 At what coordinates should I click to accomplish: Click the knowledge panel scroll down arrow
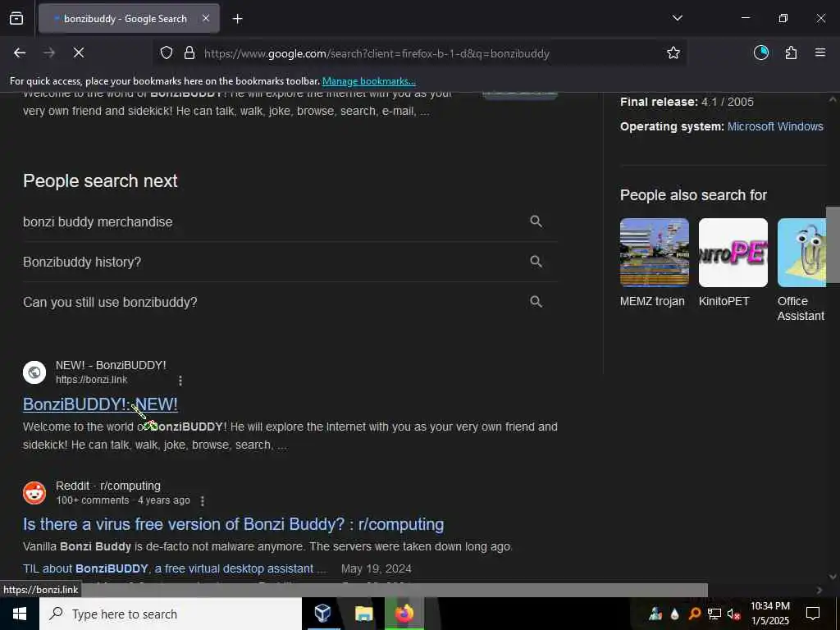pyautogui.click(x=832, y=577)
